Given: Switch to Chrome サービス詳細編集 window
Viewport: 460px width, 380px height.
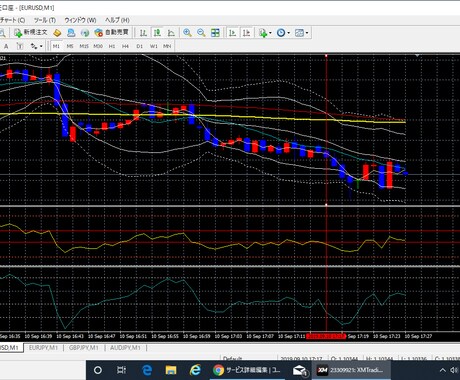Looking at the screenshot, I should (247, 370).
